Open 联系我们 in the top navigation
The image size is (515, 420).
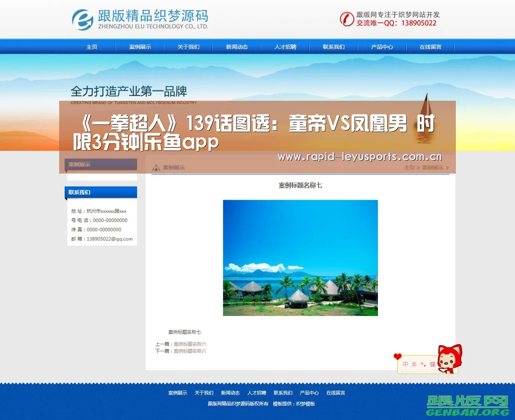click(x=333, y=47)
